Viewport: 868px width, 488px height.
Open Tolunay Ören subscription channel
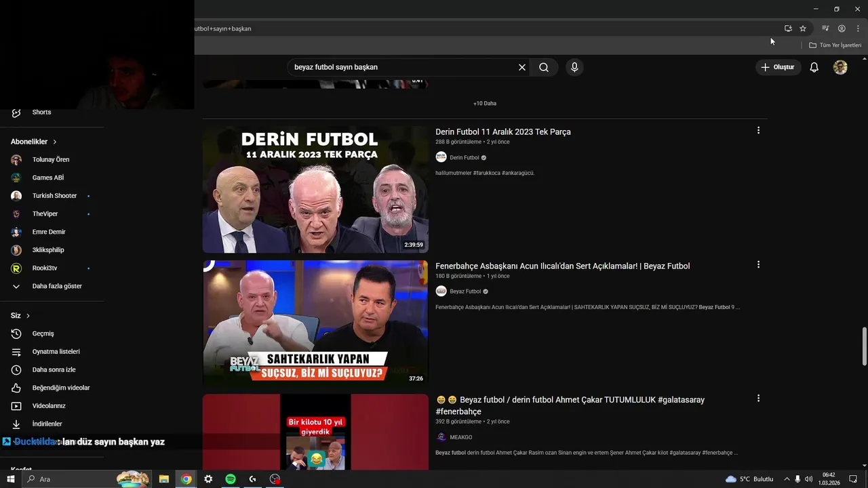tap(52, 160)
